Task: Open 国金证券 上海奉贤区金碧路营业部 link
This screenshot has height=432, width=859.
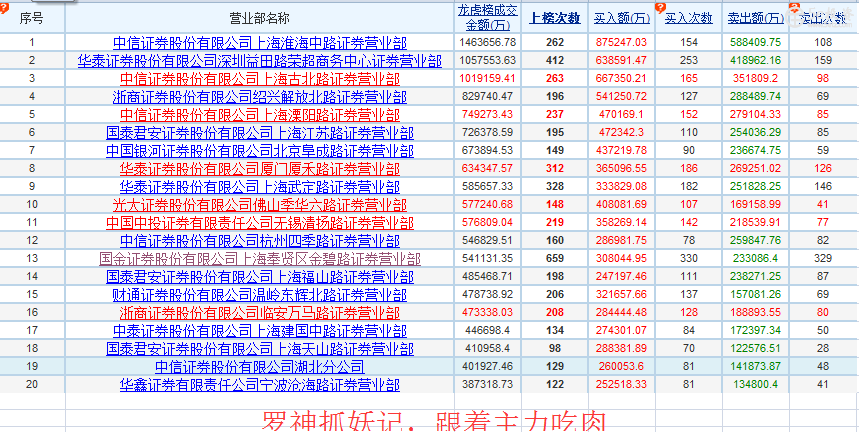Action: pyautogui.click(x=260, y=259)
